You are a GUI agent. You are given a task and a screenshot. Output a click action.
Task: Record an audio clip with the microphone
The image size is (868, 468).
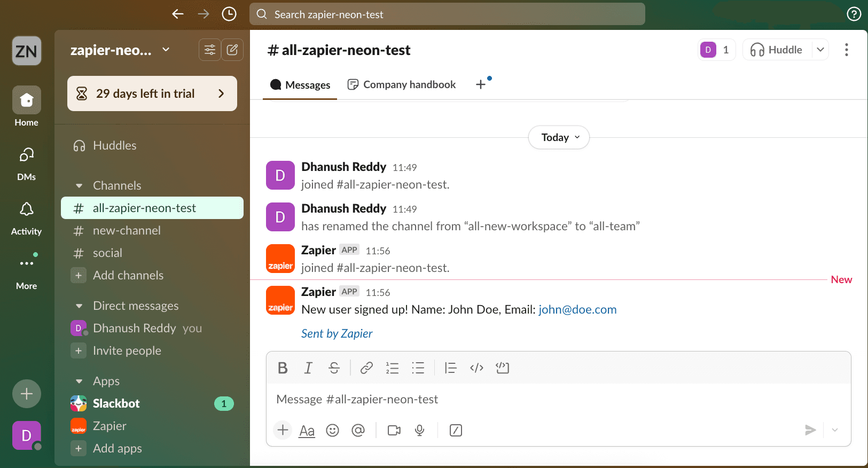(420, 430)
